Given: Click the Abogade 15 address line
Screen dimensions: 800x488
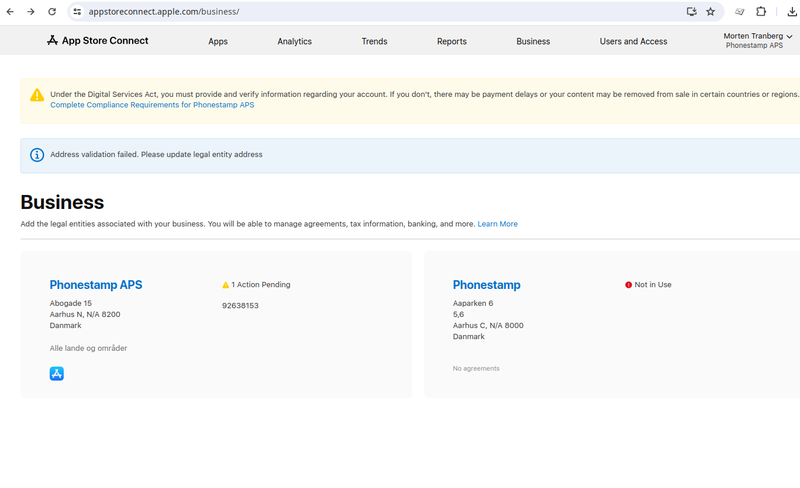Looking at the screenshot, I should (x=70, y=303).
